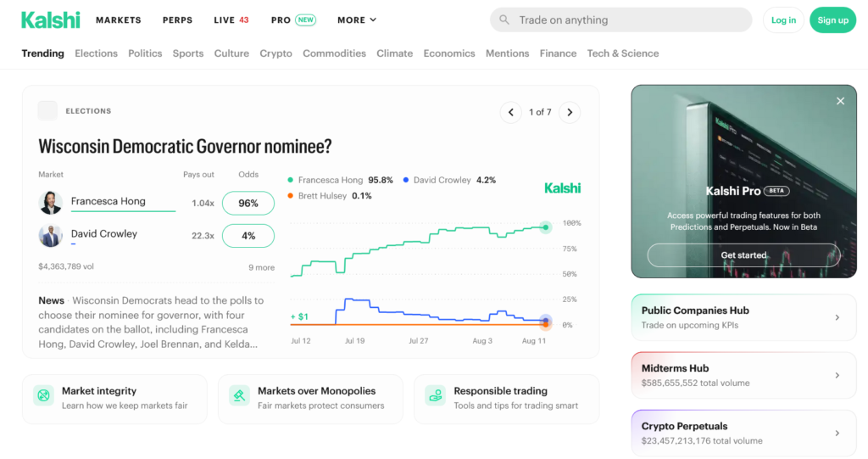Viewport: 868px width, 459px height.
Task: Click Francesca Hong's avatar photo
Action: [x=50, y=202]
